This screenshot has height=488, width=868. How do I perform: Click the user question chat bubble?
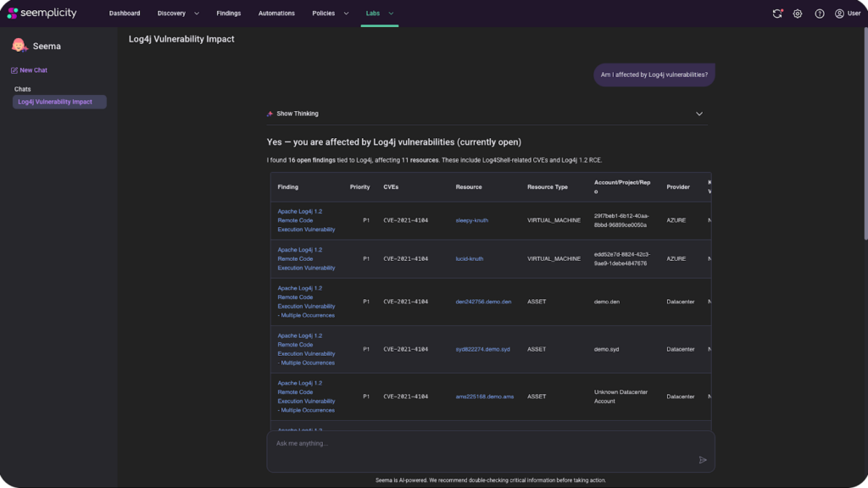tap(654, 75)
